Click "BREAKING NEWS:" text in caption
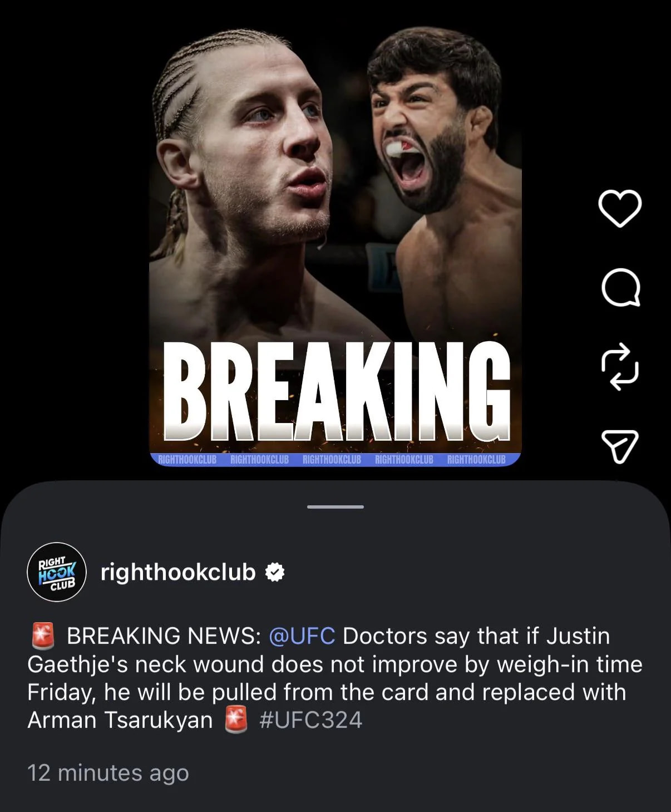 pyautogui.click(x=164, y=636)
